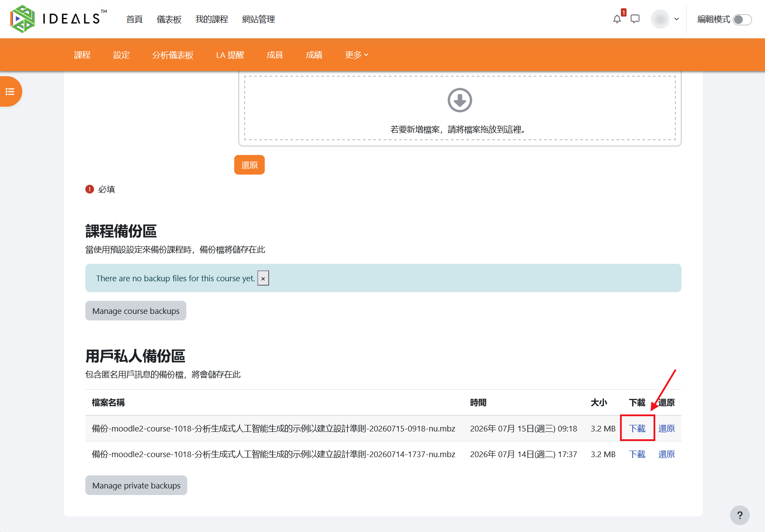The image size is (765, 532).
Task: Toggle the 編輯模式 edit mode switch
Action: click(x=742, y=20)
